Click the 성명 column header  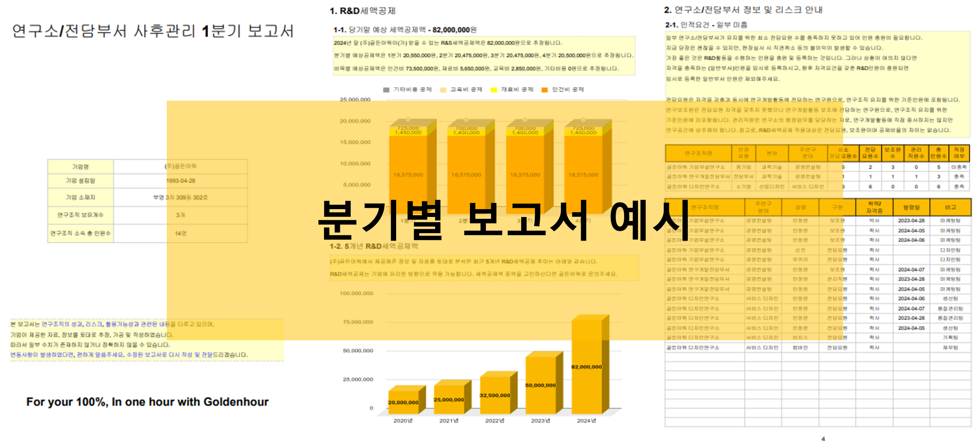800,207
